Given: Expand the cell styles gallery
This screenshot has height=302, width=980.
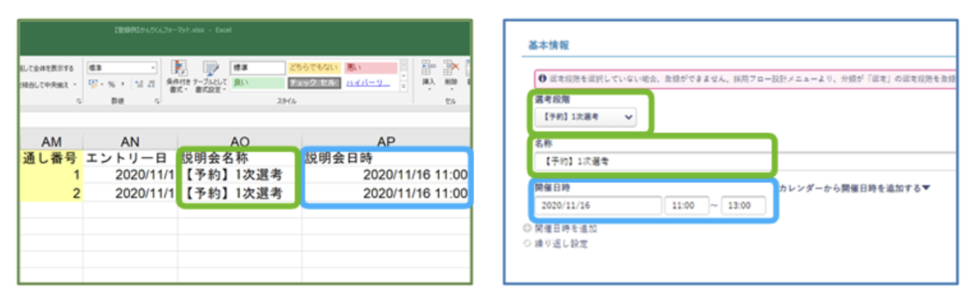Looking at the screenshot, I should click(405, 87).
